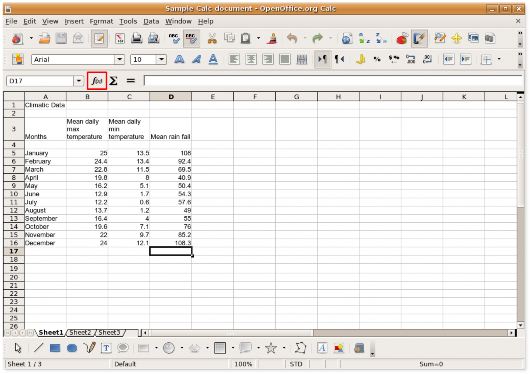Open the Page Preview icon
The width and height of the screenshot is (530, 374).
pyautogui.click(x=153, y=38)
